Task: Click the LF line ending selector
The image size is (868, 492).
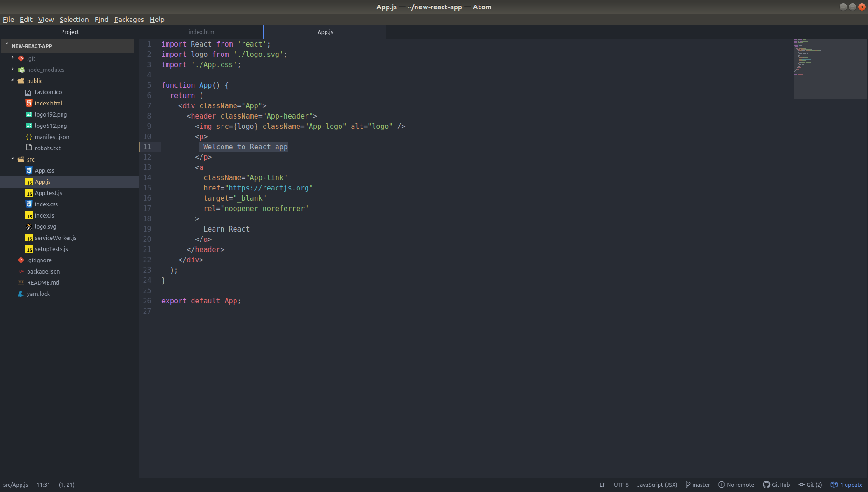Action: (x=602, y=485)
